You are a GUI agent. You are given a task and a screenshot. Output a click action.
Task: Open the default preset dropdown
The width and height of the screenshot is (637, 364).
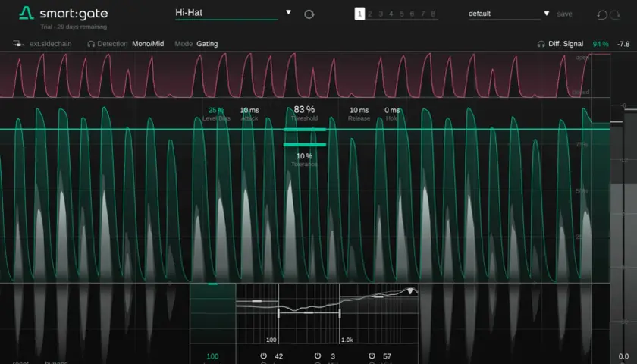click(547, 14)
